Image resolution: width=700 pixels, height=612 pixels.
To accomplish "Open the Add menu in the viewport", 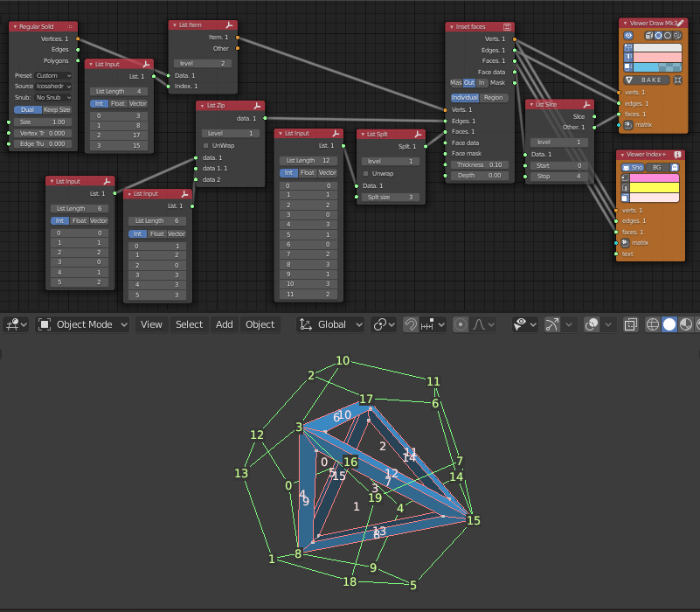I will tap(224, 324).
